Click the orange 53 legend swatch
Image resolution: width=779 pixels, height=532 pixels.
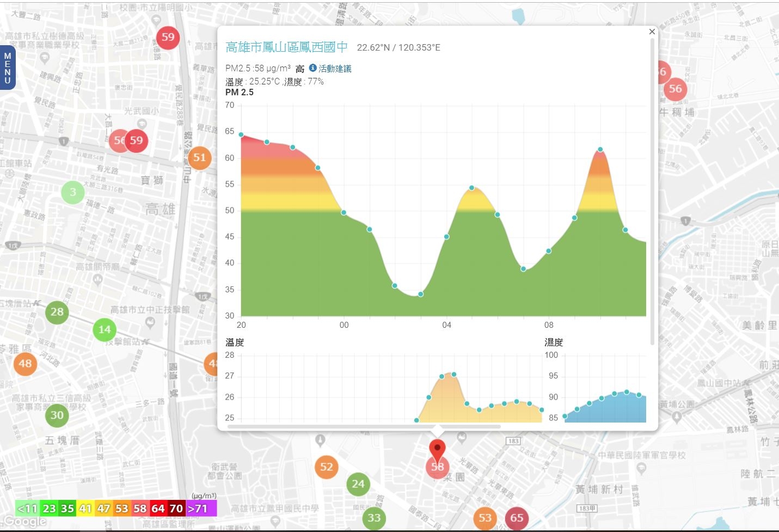121,509
